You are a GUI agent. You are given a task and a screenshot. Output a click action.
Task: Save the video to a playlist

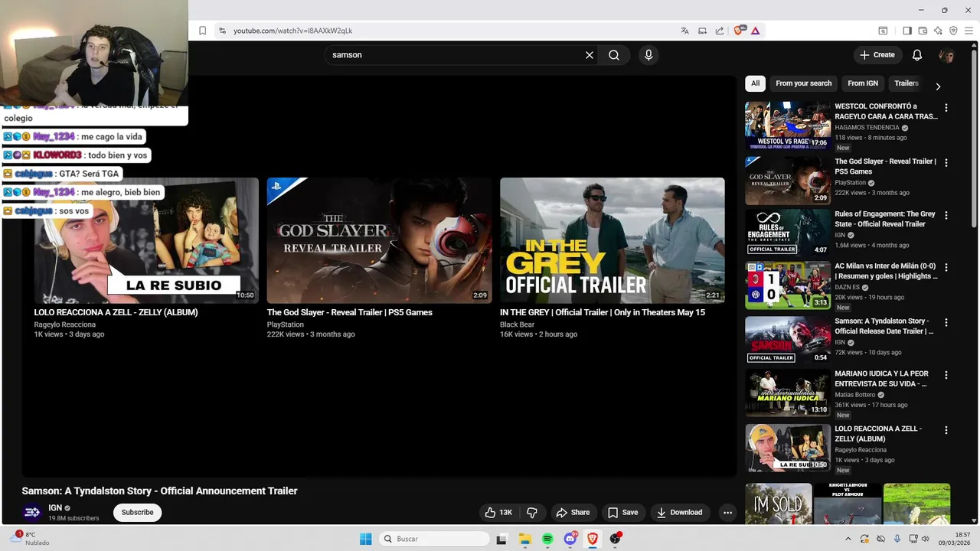click(x=622, y=513)
